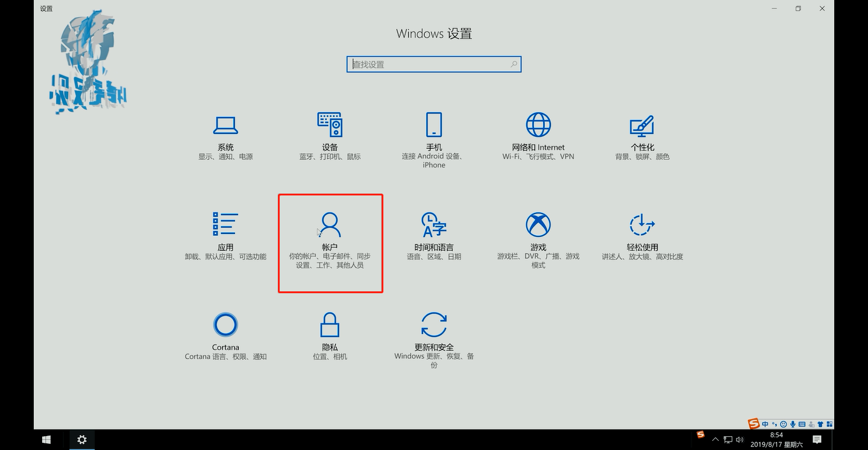Click the Wi-Fi、飞行模式、VPN text
Viewport: 868px width, 450px height.
pyautogui.click(x=538, y=157)
